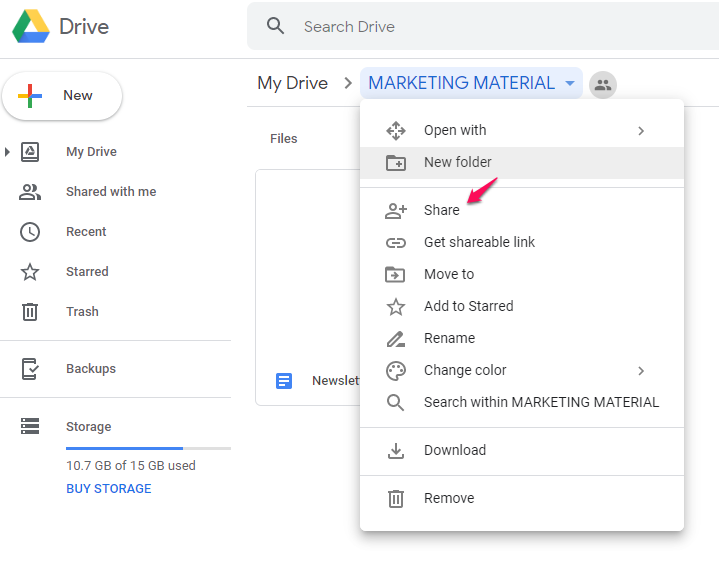Expand the My Drive tree arrow
This screenshot has width=719, height=562.
tap(7, 152)
